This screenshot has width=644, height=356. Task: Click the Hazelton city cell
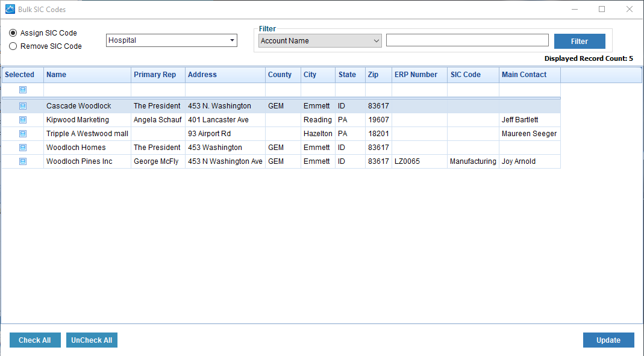tap(318, 134)
